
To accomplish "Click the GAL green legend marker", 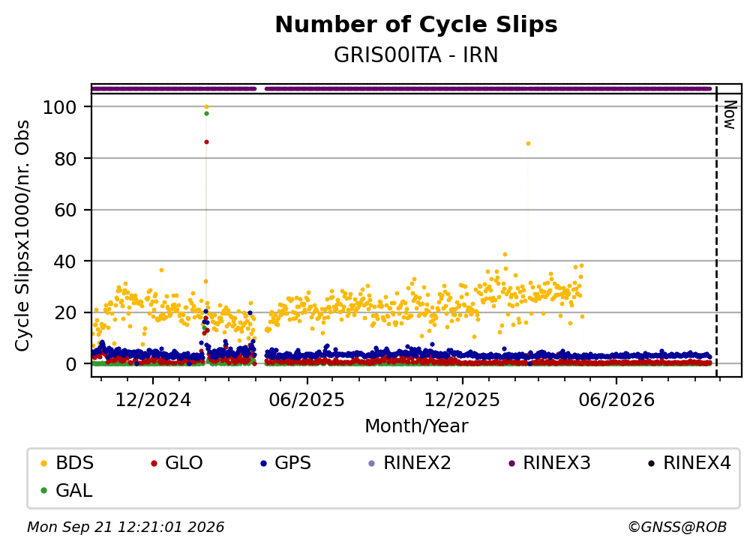I will (x=43, y=491).
